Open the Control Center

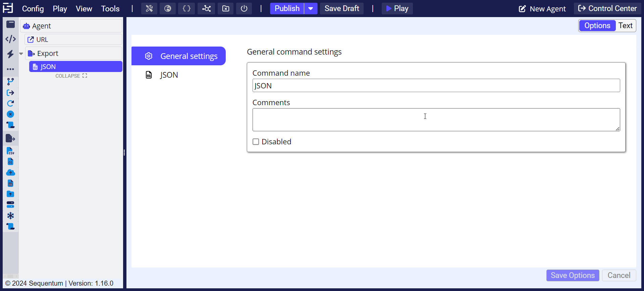(x=607, y=9)
